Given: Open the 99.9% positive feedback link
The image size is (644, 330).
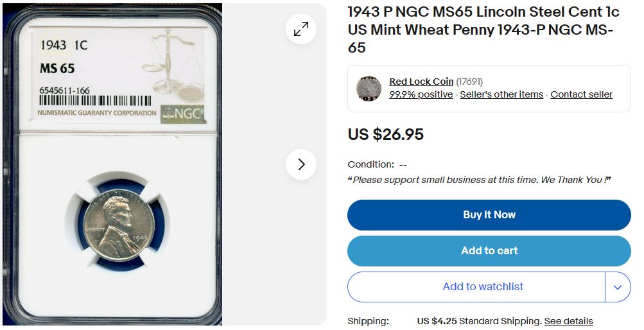Looking at the screenshot, I should point(421,94).
